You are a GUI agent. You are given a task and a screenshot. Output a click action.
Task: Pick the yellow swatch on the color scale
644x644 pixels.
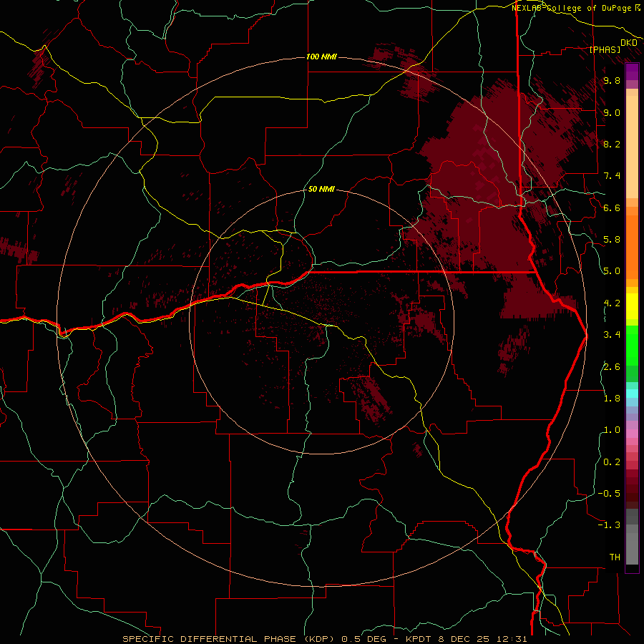pyautogui.click(x=632, y=306)
